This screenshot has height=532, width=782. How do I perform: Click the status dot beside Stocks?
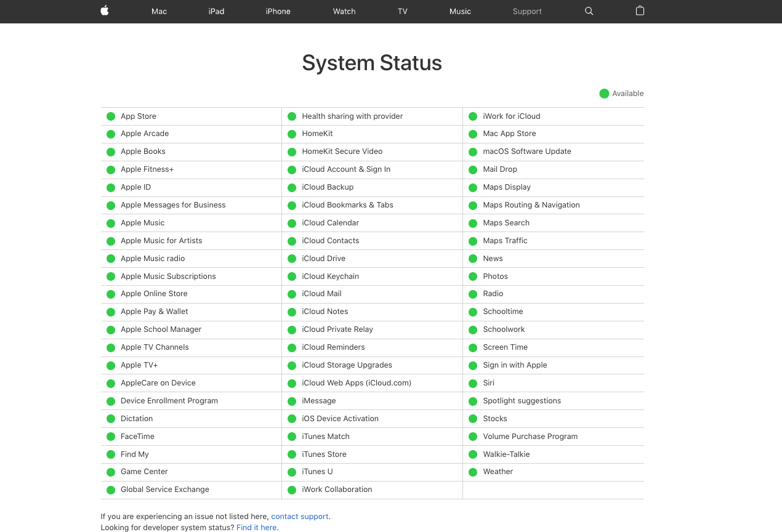click(x=473, y=419)
